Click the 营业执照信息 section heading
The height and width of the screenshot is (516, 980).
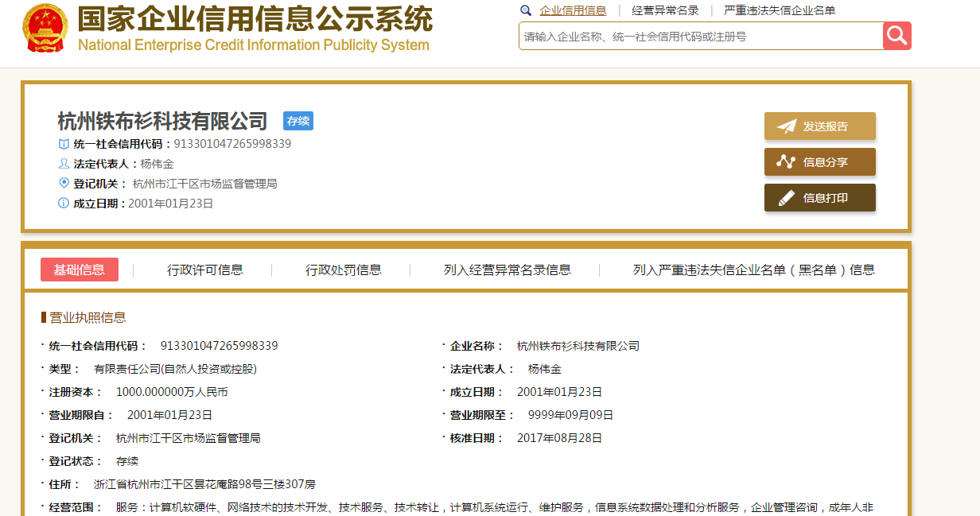click(87, 317)
